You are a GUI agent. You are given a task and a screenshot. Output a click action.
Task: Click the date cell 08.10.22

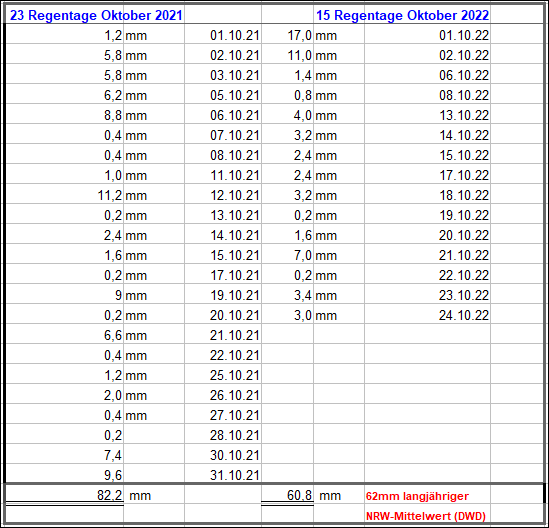464,95
